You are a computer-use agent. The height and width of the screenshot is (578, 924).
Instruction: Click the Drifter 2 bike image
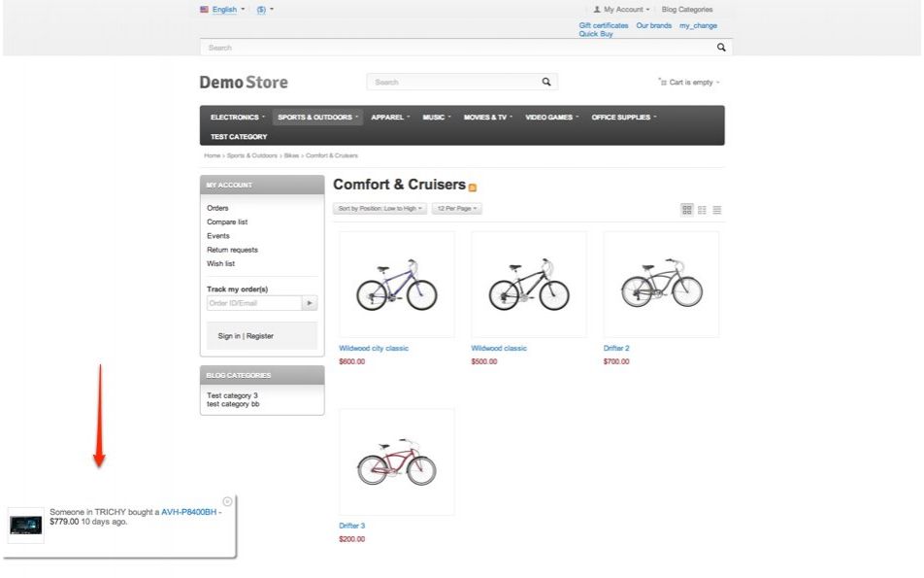click(661, 285)
